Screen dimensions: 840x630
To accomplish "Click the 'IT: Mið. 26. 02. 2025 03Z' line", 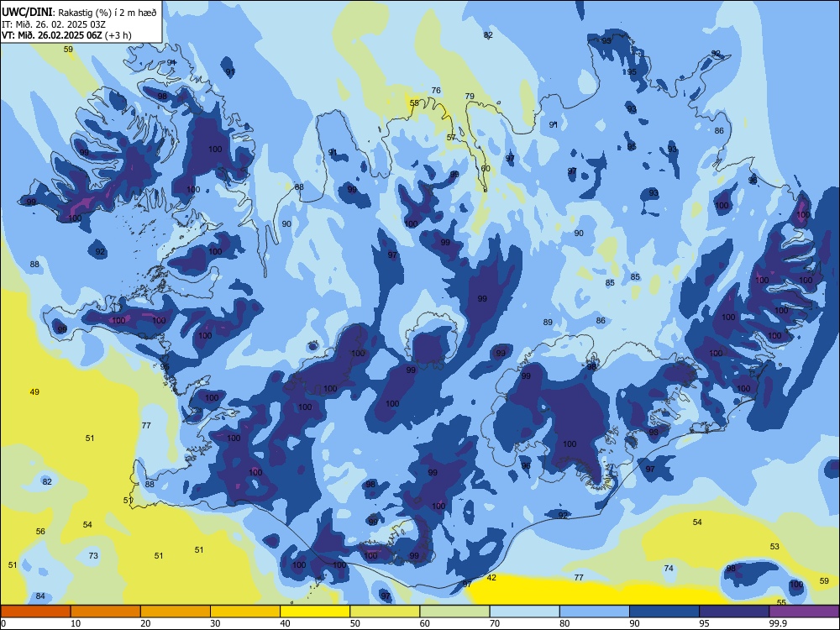I will click(54, 24).
